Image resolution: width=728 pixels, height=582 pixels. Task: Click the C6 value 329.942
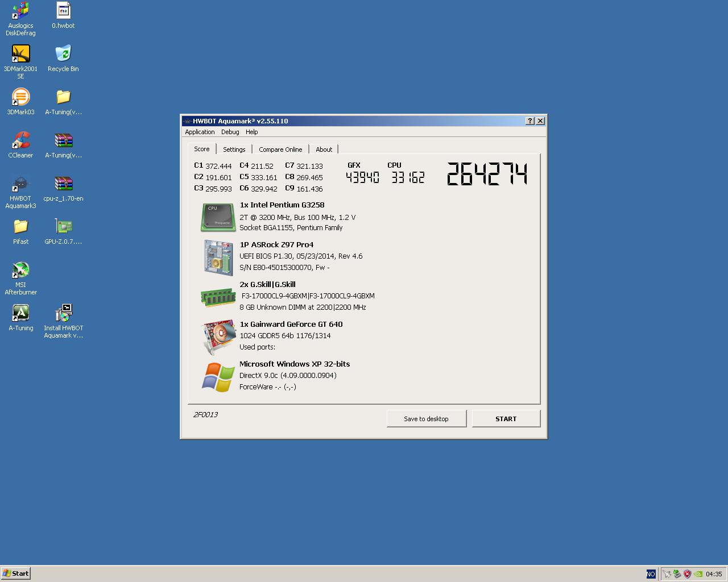click(264, 189)
